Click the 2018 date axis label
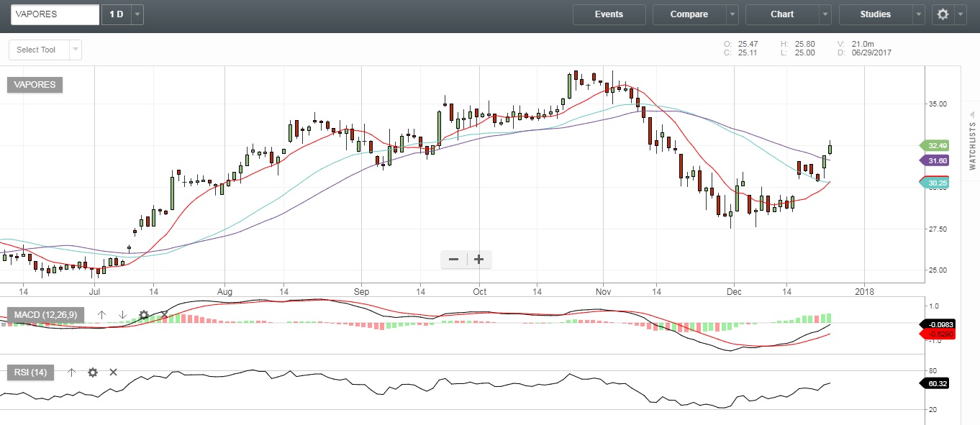This screenshot has height=425, width=980. pos(864,292)
